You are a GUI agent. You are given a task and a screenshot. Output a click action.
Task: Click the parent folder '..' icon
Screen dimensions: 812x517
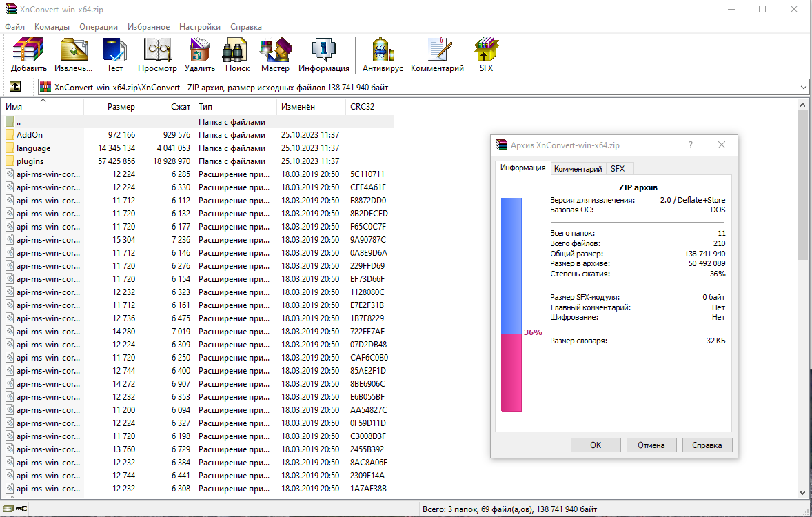click(x=10, y=122)
